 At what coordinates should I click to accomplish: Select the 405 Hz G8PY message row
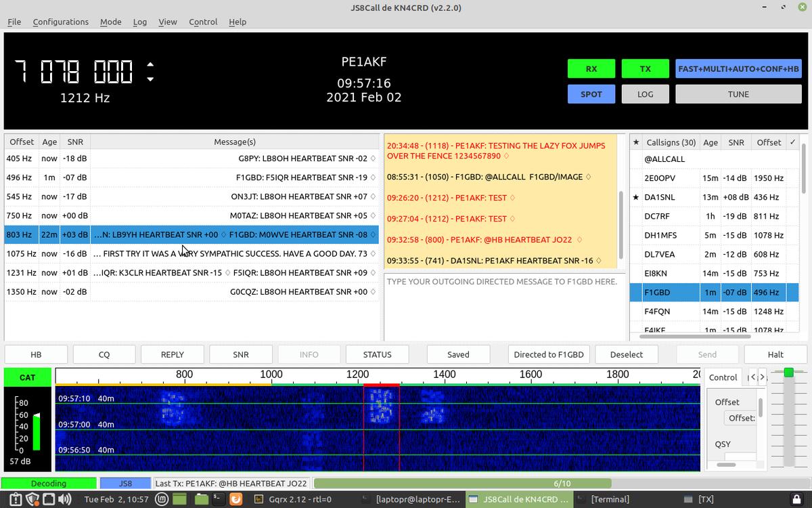(x=191, y=158)
